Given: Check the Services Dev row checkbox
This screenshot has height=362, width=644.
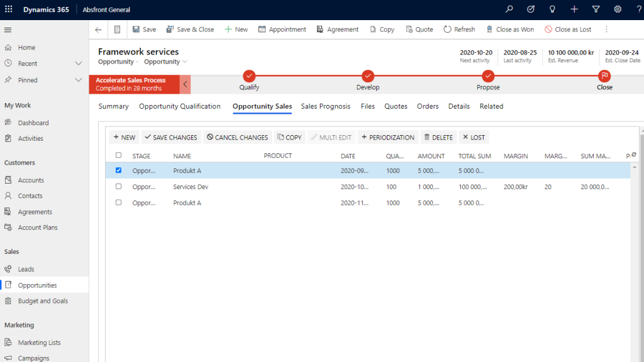Looking at the screenshot, I should (x=118, y=186).
